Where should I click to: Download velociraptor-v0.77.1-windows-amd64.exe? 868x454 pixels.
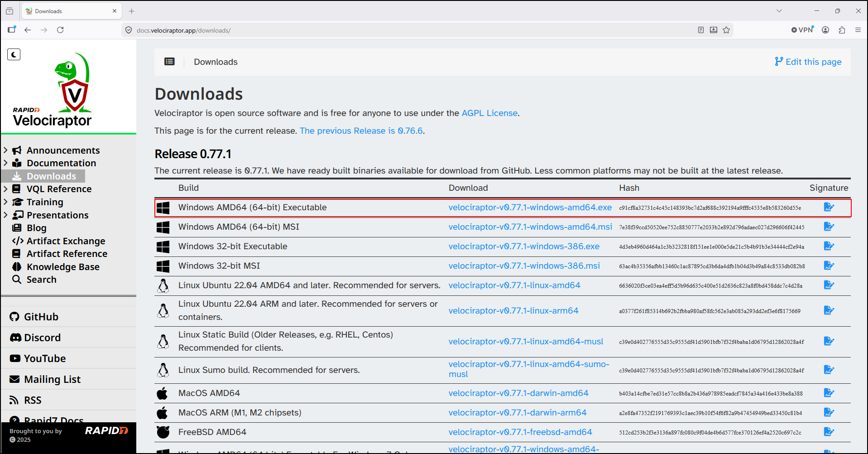tap(530, 207)
